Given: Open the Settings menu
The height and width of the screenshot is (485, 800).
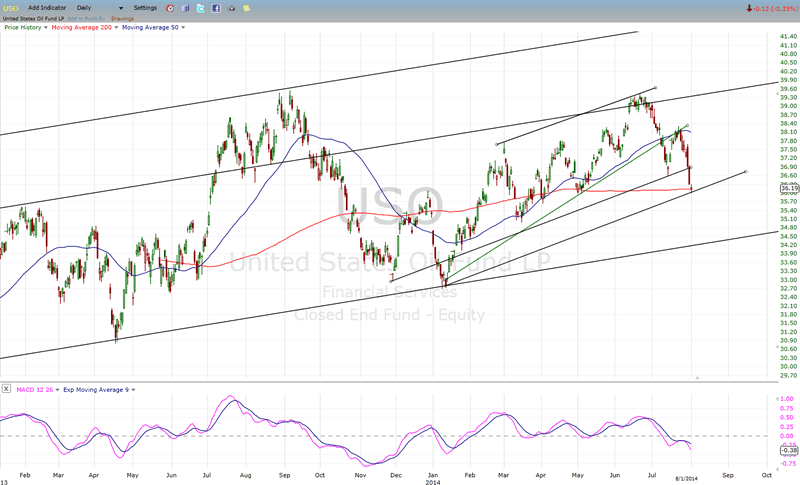Looking at the screenshot, I should [x=145, y=8].
